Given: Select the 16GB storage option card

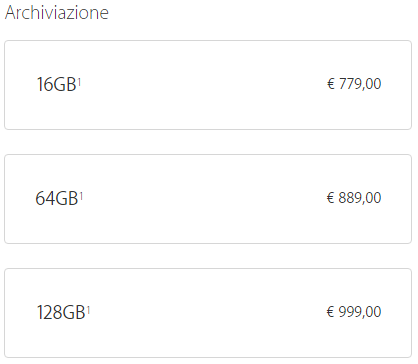Looking at the screenshot, I should coord(208,85).
